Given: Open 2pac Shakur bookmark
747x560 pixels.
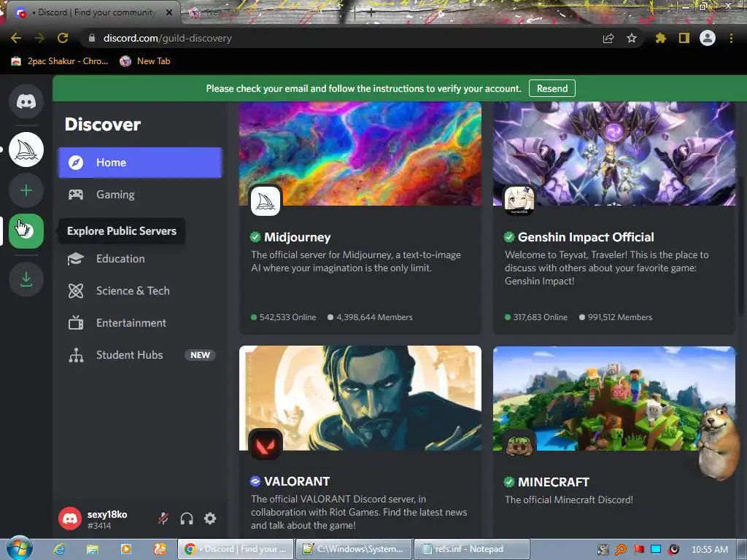Looking at the screenshot, I should (x=60, y=61).
